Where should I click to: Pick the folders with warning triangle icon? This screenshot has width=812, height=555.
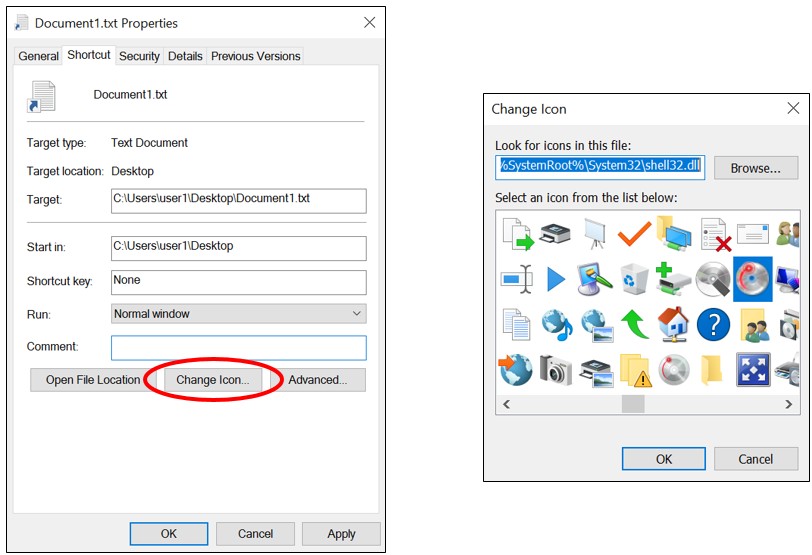pyautogui.click(x=635, y=371)
